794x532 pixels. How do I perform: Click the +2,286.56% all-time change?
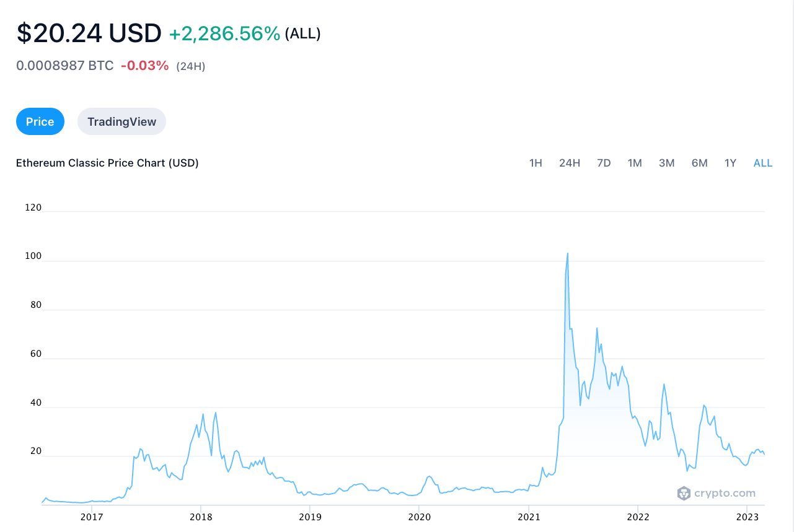(x=224, y=33)
